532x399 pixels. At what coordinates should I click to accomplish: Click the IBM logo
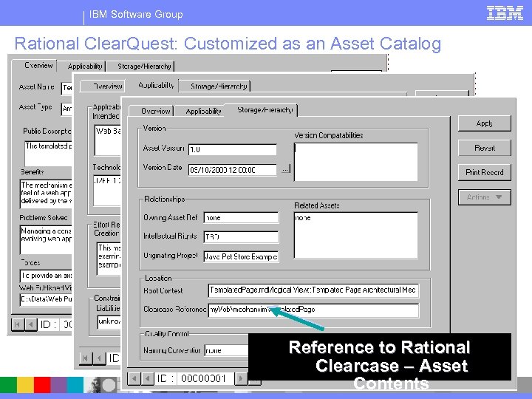pyautogui.click(x=505, y=13)
